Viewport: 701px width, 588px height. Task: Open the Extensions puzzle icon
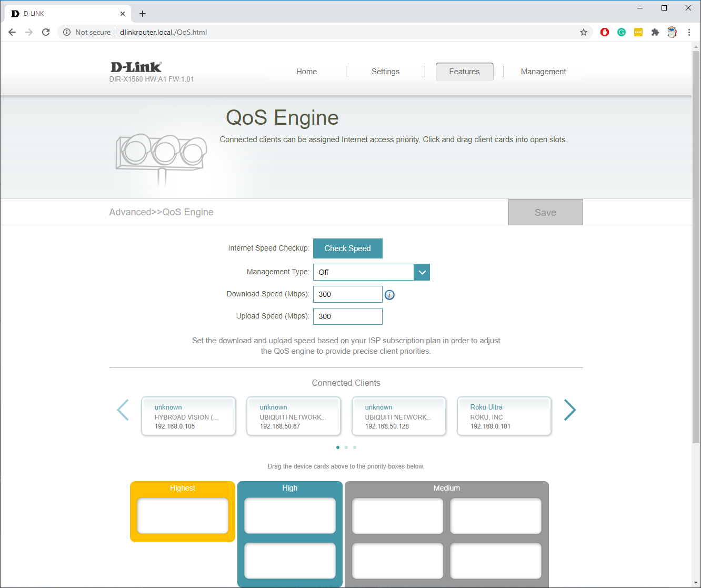point(655,32)
